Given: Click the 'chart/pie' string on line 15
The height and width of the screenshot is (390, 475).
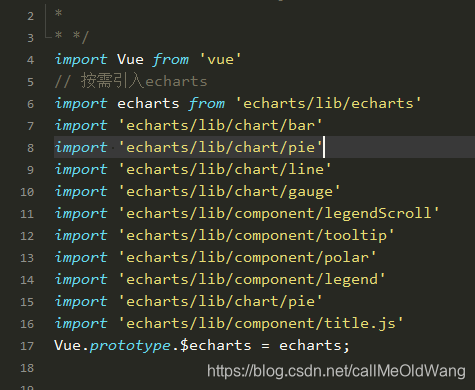Looking at the screenshot, I should click(x=220, y=302).
